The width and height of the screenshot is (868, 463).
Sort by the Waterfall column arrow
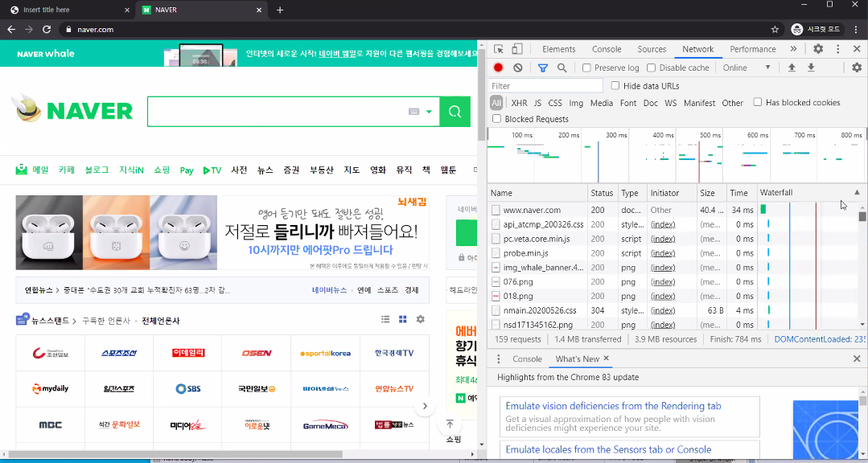pos(857,192)
